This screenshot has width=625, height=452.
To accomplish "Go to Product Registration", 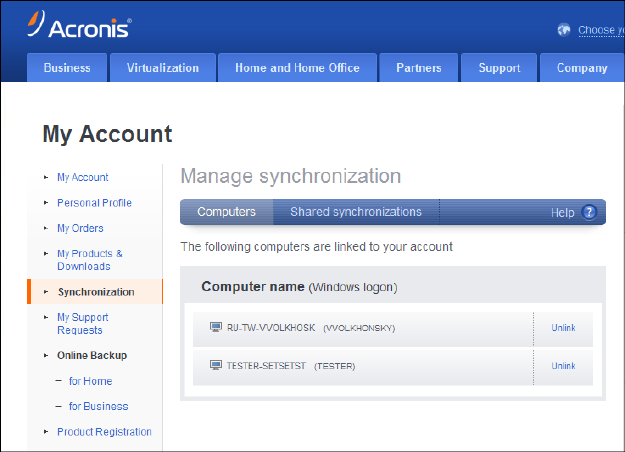I will [104, 432].
